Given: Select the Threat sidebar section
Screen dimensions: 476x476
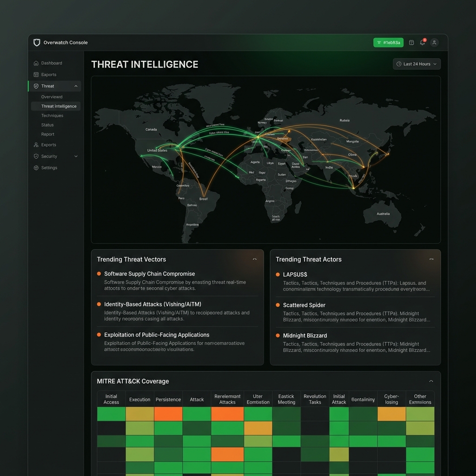Looking at the screenshot, I should click(x=55, y=86).
